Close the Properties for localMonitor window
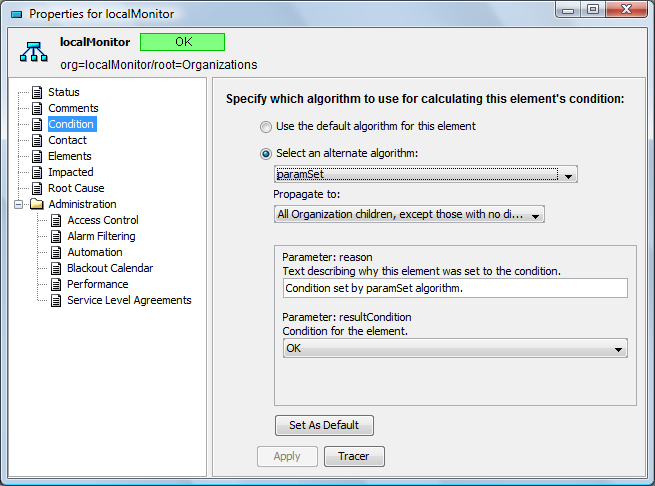655x486 pixels. click(626, 10)
